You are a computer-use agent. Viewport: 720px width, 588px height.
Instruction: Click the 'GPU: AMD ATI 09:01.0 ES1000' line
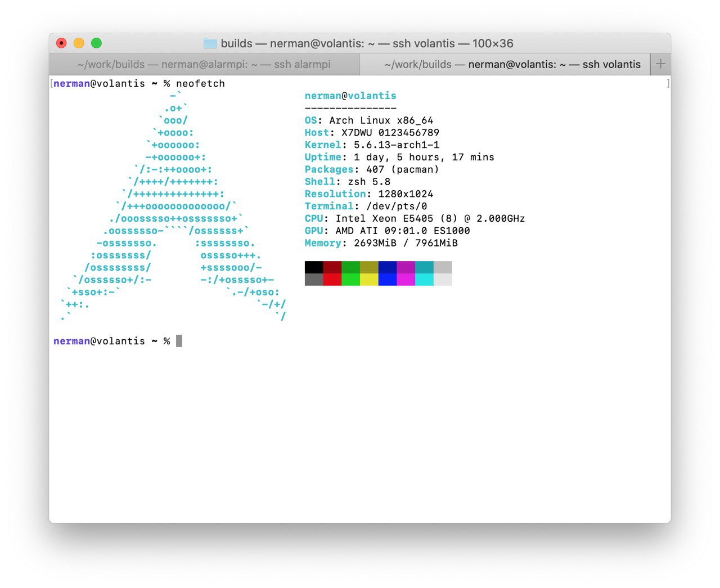(x=387, y=231)
